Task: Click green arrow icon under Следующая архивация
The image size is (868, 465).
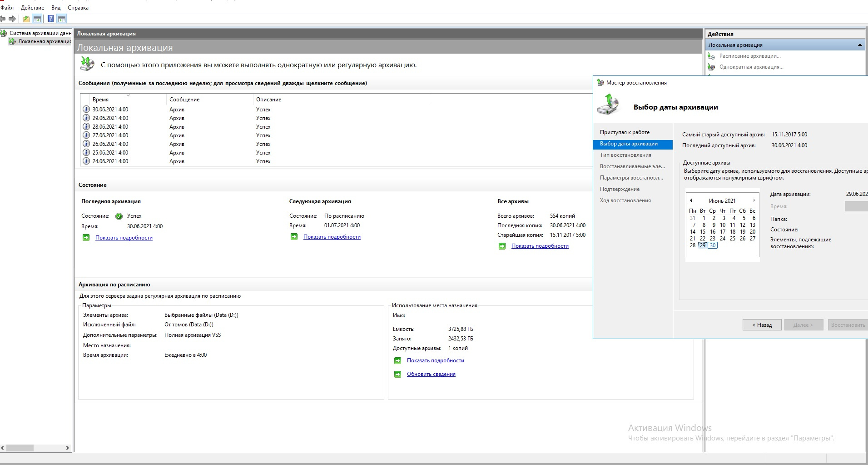Action: (294, 236)
